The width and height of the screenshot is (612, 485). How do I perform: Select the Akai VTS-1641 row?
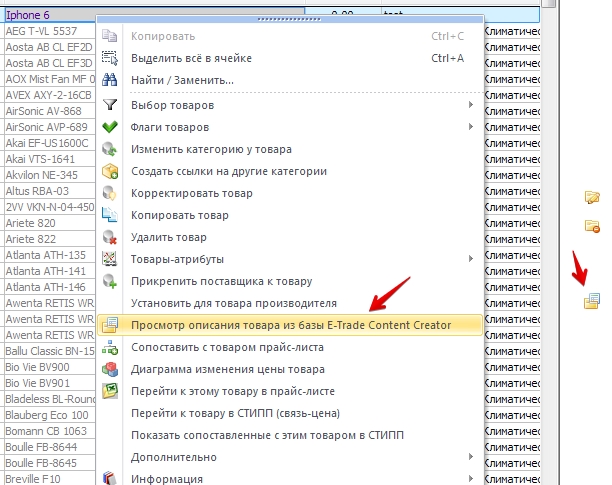click(50, 159)
